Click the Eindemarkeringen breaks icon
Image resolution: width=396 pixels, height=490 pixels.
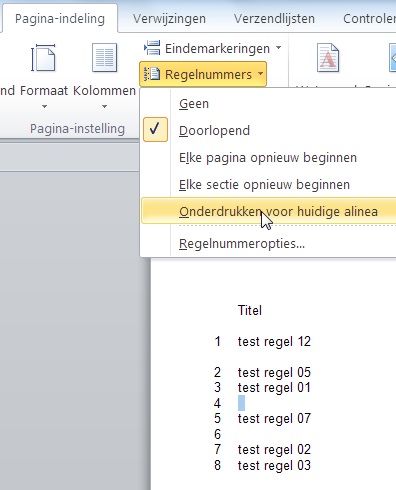point(152,48)
